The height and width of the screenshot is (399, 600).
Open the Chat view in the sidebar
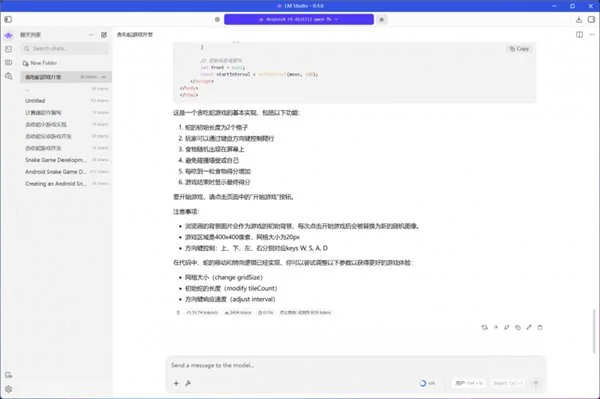coord(8,36)
